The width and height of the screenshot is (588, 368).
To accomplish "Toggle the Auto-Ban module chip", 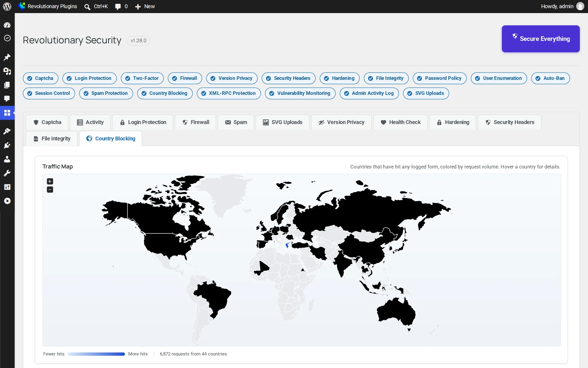I will click(x=550, y=78).
